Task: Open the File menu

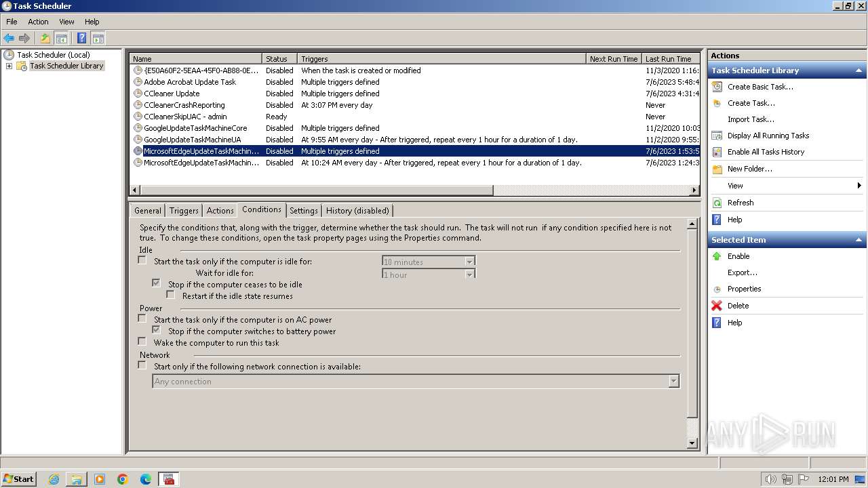Action: [12, 22]
